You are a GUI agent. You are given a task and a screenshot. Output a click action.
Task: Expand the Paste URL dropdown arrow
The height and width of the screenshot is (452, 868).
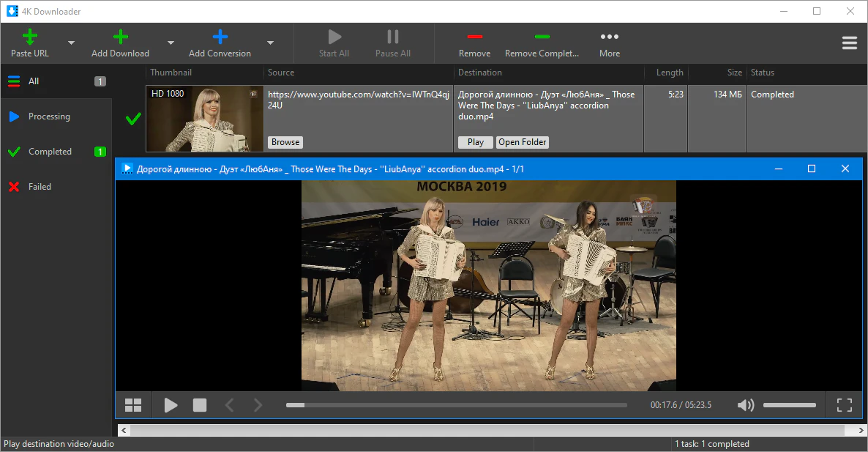tap(71, 43)
